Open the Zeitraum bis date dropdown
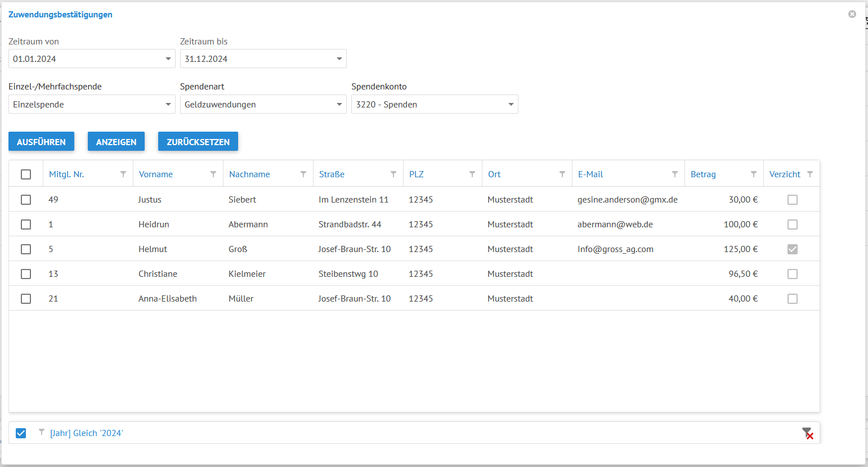 point(339,59)
